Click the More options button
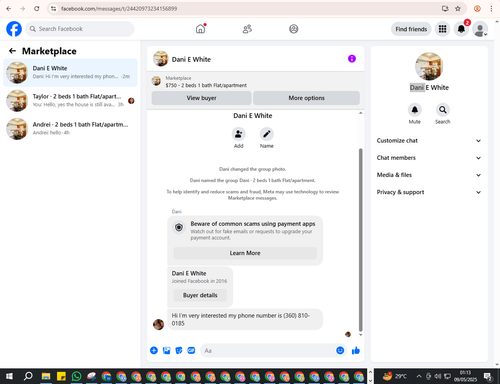 (306, 98)
